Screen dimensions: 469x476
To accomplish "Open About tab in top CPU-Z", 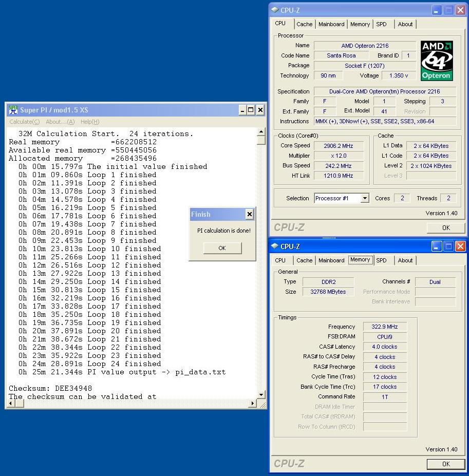I will tap(405, 24).
